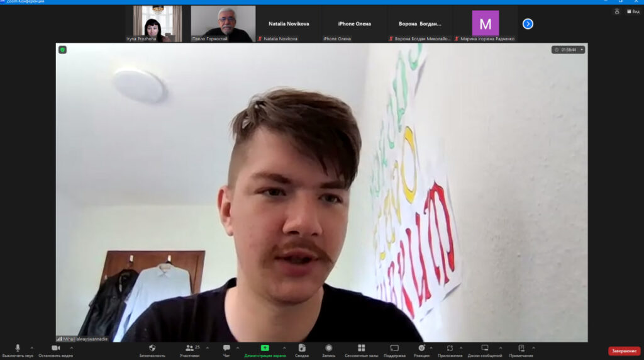The height and width of the screenshot is (360, 644).
Task: Open the Чат chat panel
Action: (226, 349)
